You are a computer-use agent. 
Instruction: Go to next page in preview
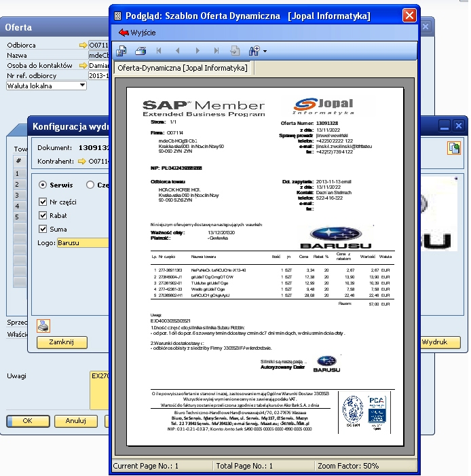point(197,51)
